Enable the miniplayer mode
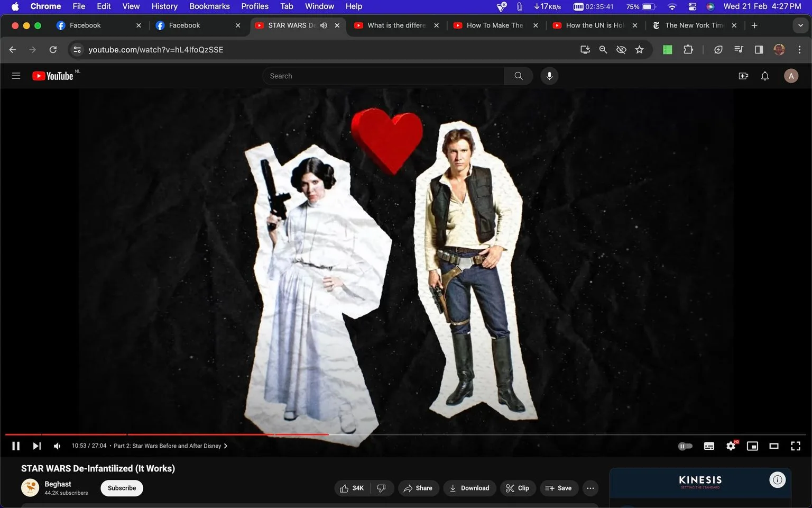Screen dimensions: 812x508 pos(752,446)
